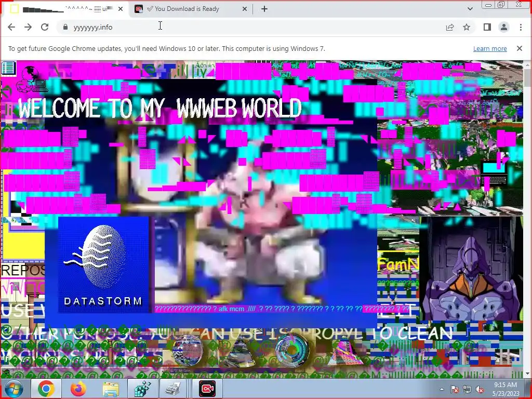Viewport: 532px width, 399px height.
Task: Click the small laptop icon on right side
Action: click(494, 172)
